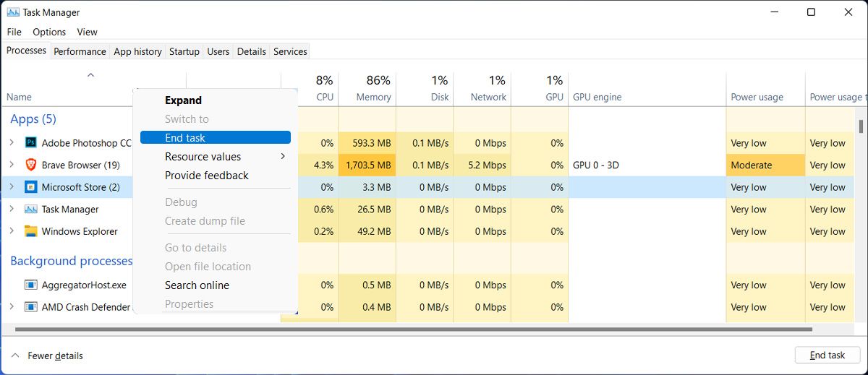The width and height of the screenshot is (868, 375).
Task: Select the Processes tab
Action: click(x=26, y=51)
